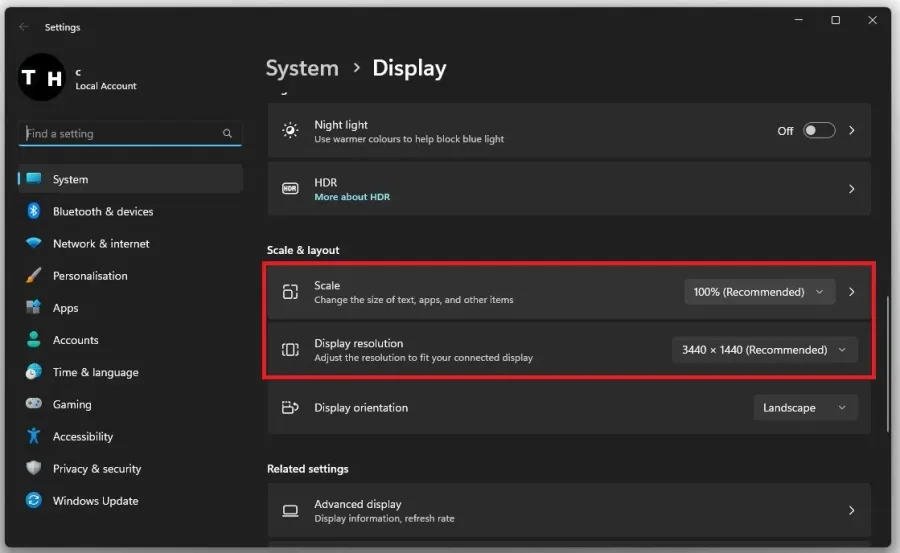The height and width of the screenshot is (553, 900).
Task: Click the Bluetooth icon in sidebar
Action: (x=33, y=211)
